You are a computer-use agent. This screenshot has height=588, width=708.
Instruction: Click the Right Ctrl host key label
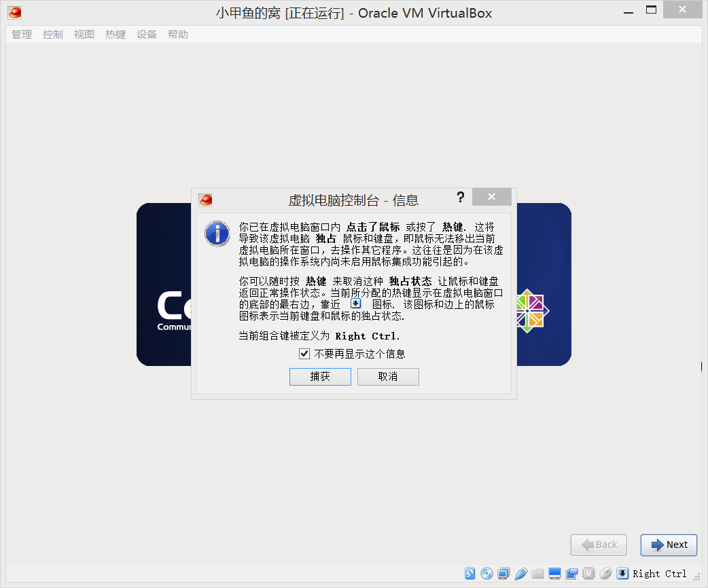660,574
